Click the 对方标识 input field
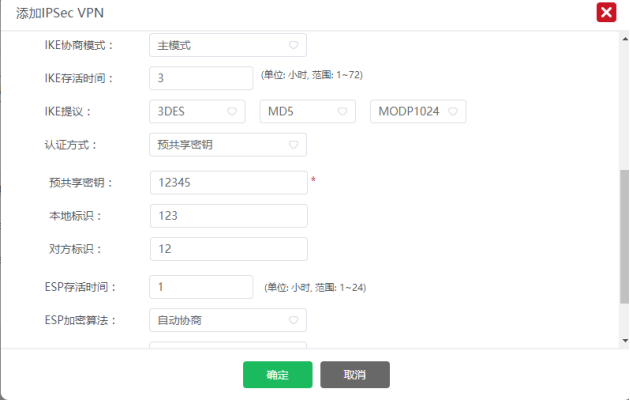 pyautogui.click(x=228, y=248)
